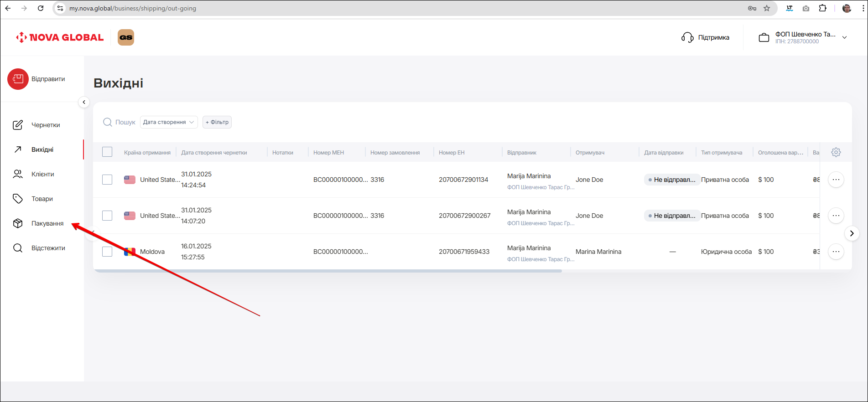868x402 pixels.
Task: Select the Moldova shipment row checkbox
Action: point(107,252)
